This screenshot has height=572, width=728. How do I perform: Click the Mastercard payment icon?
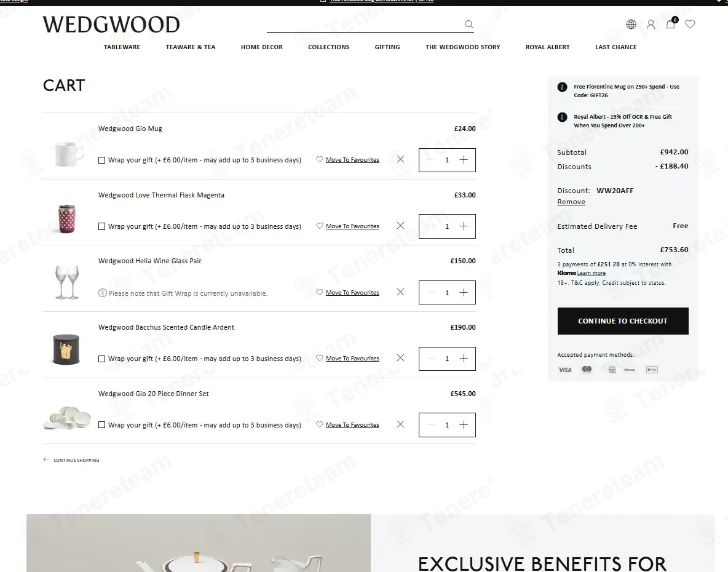[587, 370]
